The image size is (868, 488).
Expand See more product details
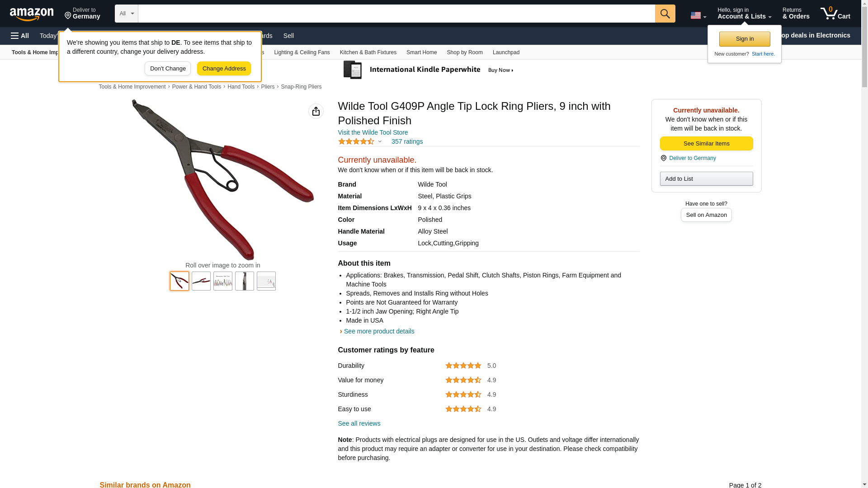tap(379, 331)
